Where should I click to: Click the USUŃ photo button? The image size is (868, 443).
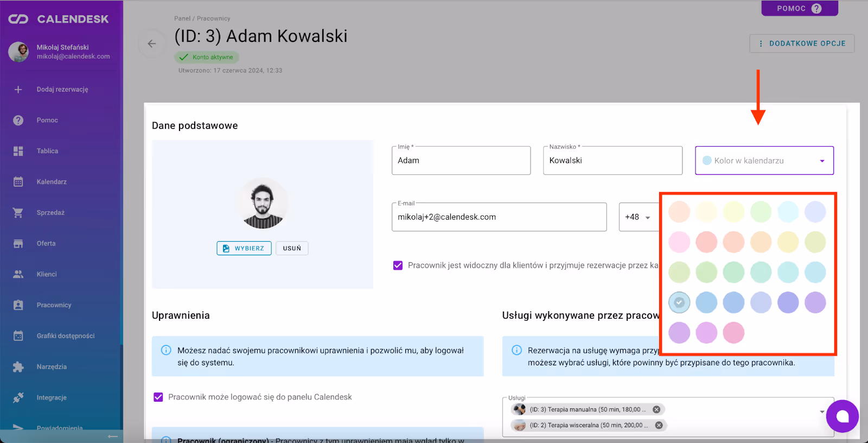[292, 248]
